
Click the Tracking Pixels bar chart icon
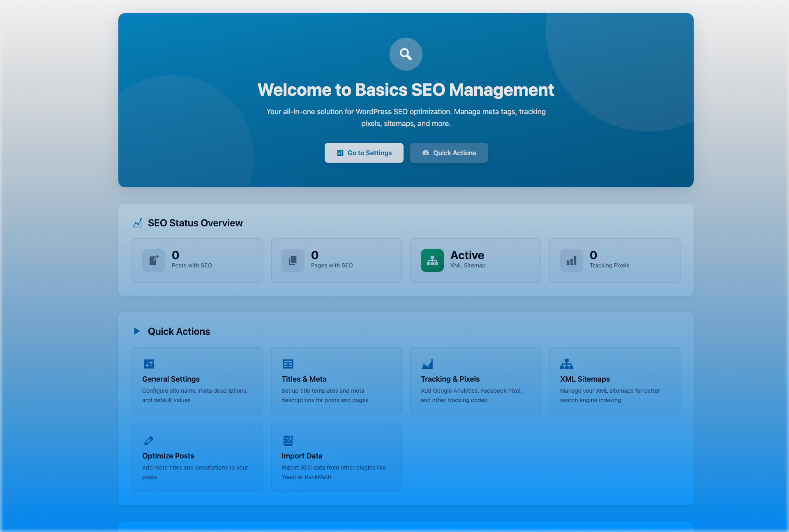571,260
